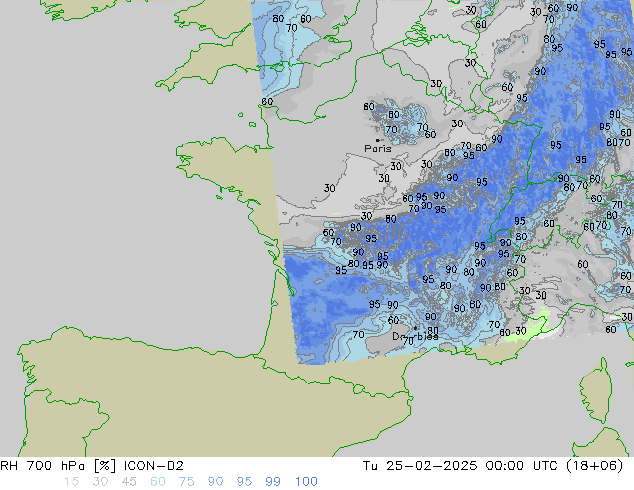Click the (18+06) forecast run label

point(602,465)
